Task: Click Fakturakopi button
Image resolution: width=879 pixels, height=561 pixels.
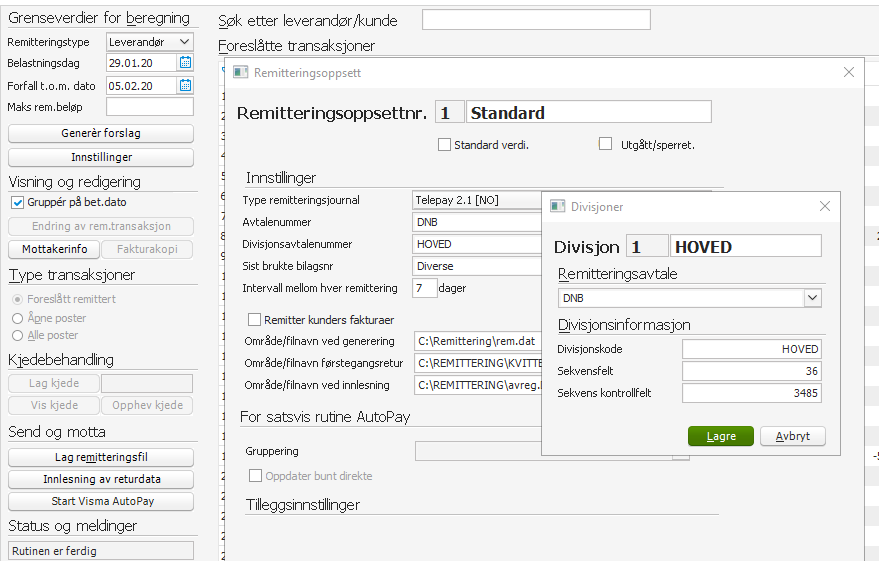Action: pyautogui.click(x=147, y=249)
